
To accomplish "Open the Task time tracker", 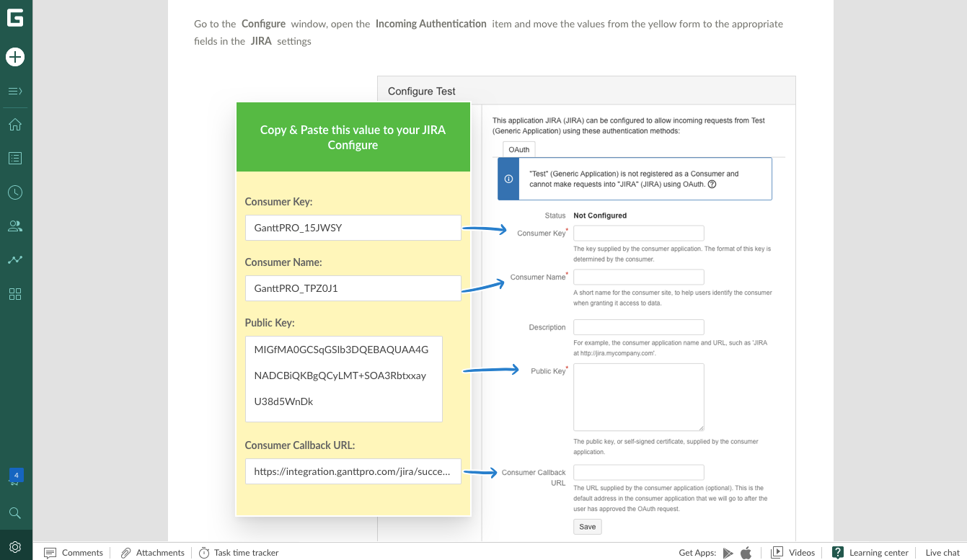I will click(239, 552).
